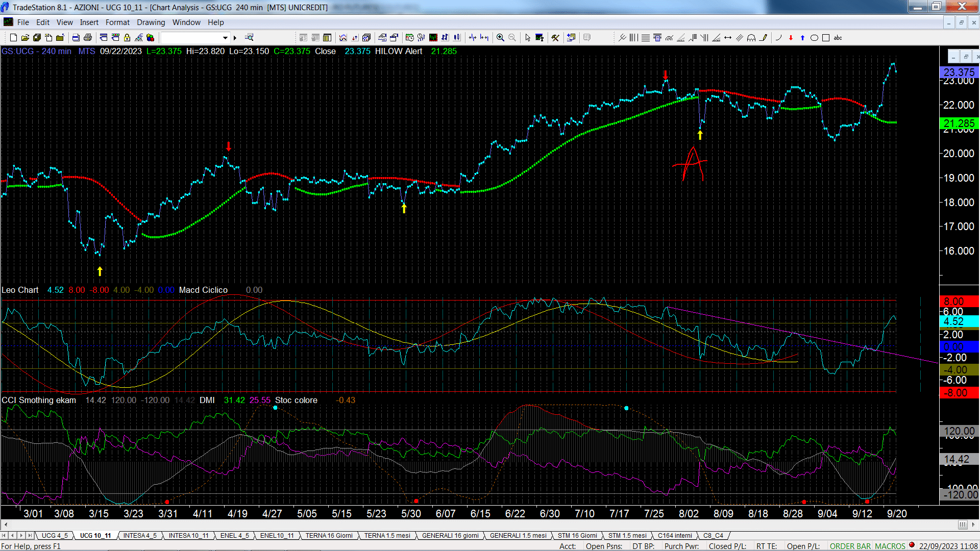Click the play arrow beside the combo box
The height and width of the screenshot is (551, 980).
point(235,38)
